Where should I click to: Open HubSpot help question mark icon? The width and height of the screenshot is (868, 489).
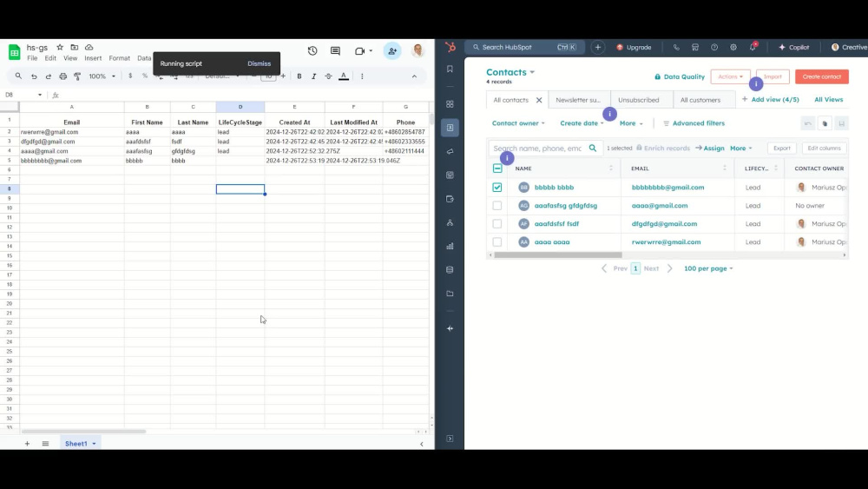[714, 48]
